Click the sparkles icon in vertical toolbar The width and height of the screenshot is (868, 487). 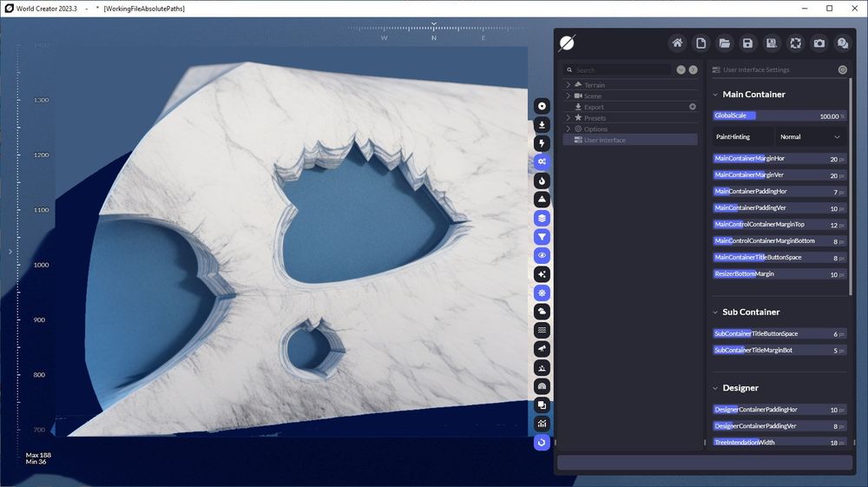point(542,274)
